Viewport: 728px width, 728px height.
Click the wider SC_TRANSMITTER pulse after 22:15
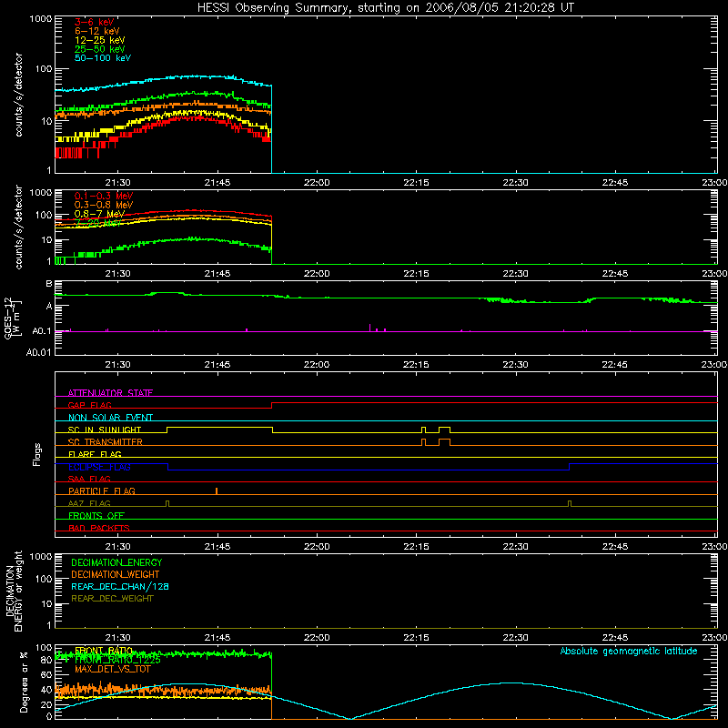tap(444, 441)
